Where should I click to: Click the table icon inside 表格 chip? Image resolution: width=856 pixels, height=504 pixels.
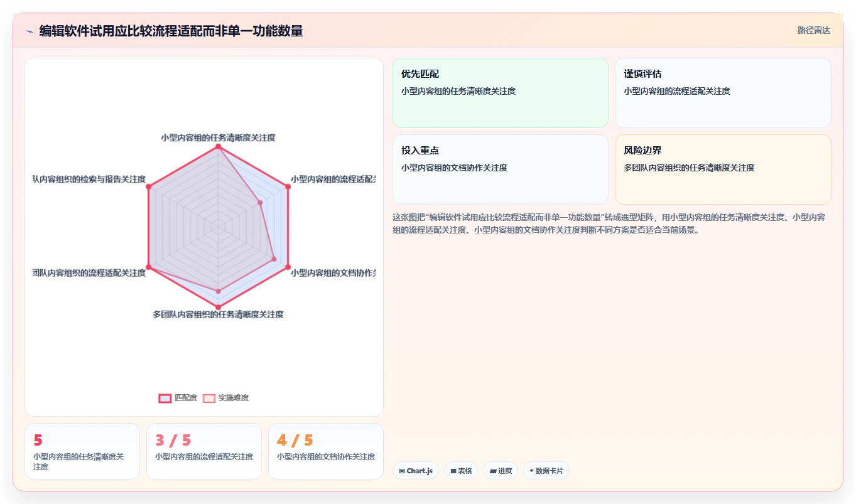pyautogui.click(x=453, y=471)
